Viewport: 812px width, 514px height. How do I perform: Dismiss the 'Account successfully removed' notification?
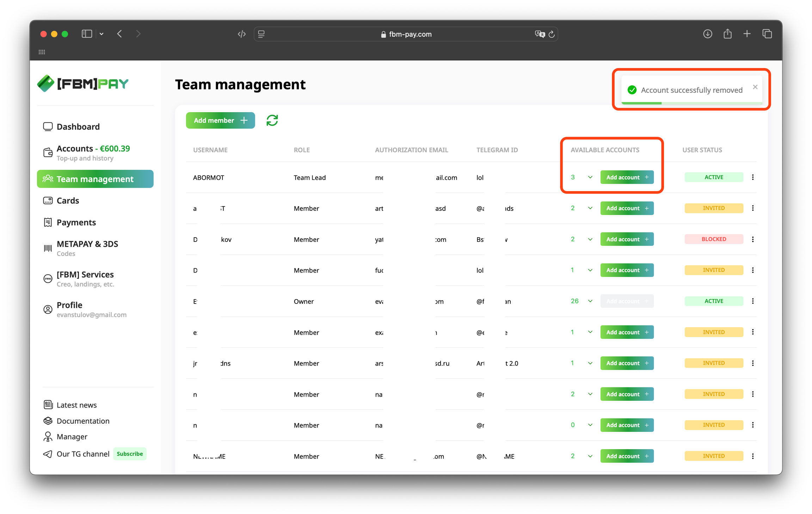[755, 87]
